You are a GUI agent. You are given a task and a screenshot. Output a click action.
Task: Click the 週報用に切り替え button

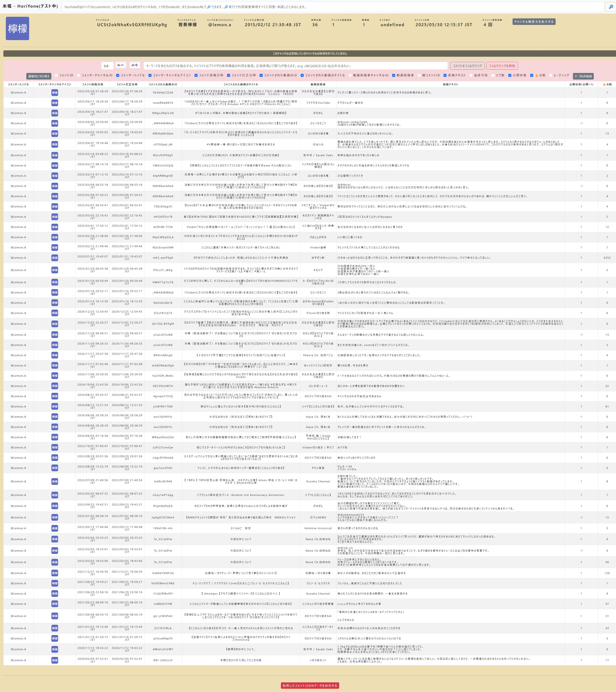(x=39, y=76)
